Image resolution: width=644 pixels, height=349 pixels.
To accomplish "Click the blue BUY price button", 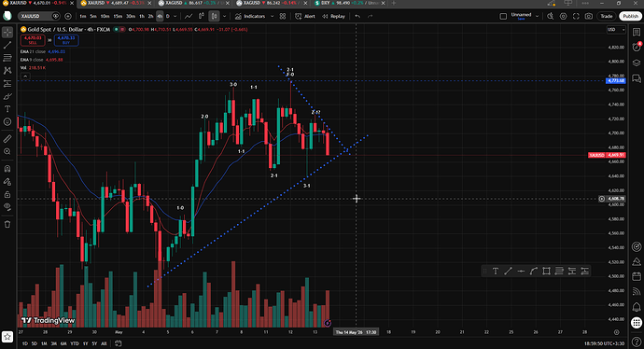I will pos(66,40).
